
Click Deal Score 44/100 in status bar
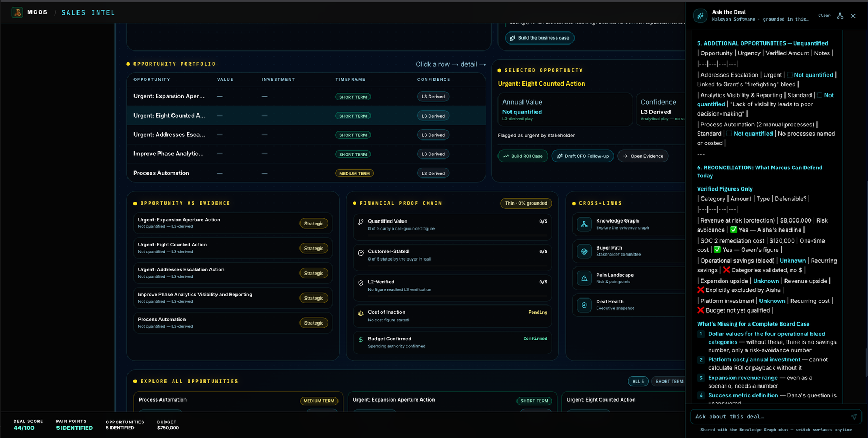(28, 425)
